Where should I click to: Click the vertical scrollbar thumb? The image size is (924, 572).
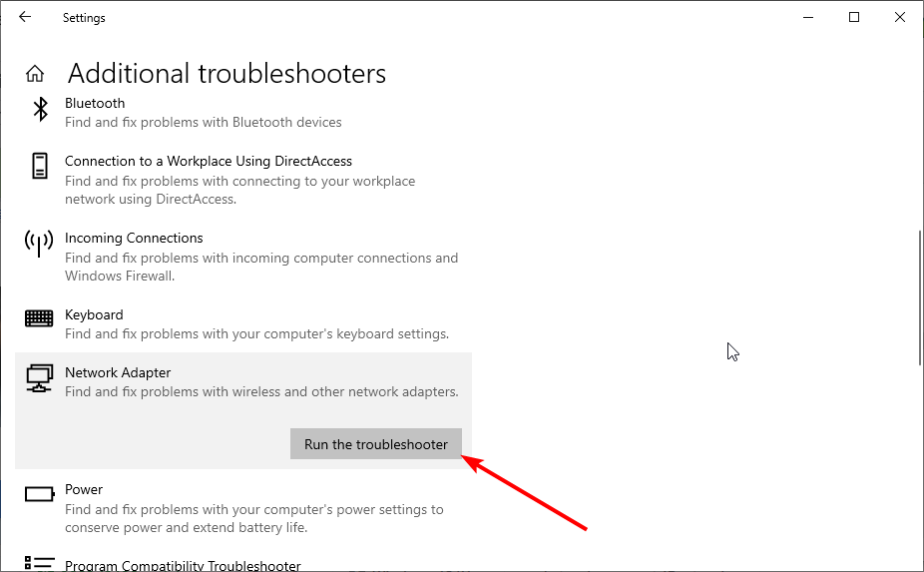click(x=920, y=297)
